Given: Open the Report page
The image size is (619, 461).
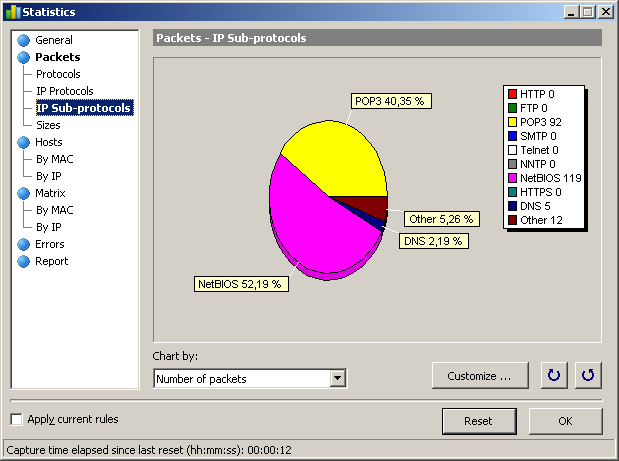Looking at the screenshot, I should point(51,261).
